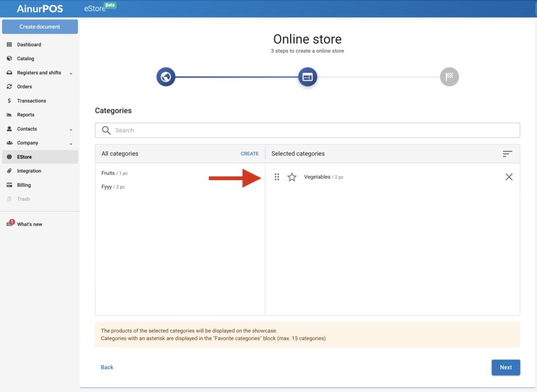Click the search magnifier icon
Viewport: 537px width, 392px height.
click(106, 130)
